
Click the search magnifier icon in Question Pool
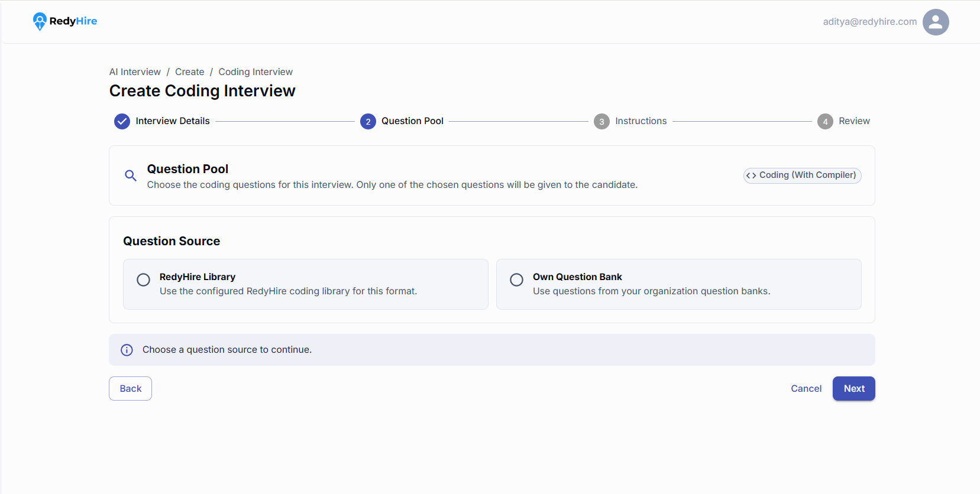coord(131,175)
